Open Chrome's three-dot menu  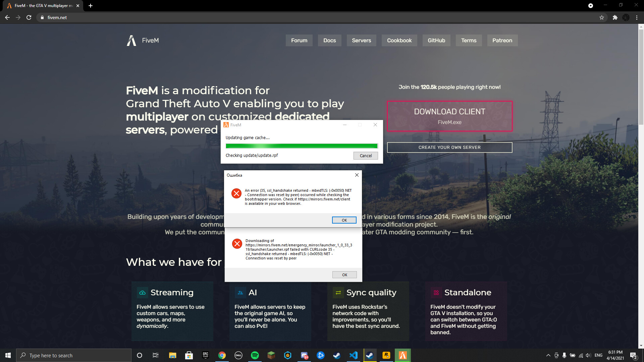pos(637,17)
